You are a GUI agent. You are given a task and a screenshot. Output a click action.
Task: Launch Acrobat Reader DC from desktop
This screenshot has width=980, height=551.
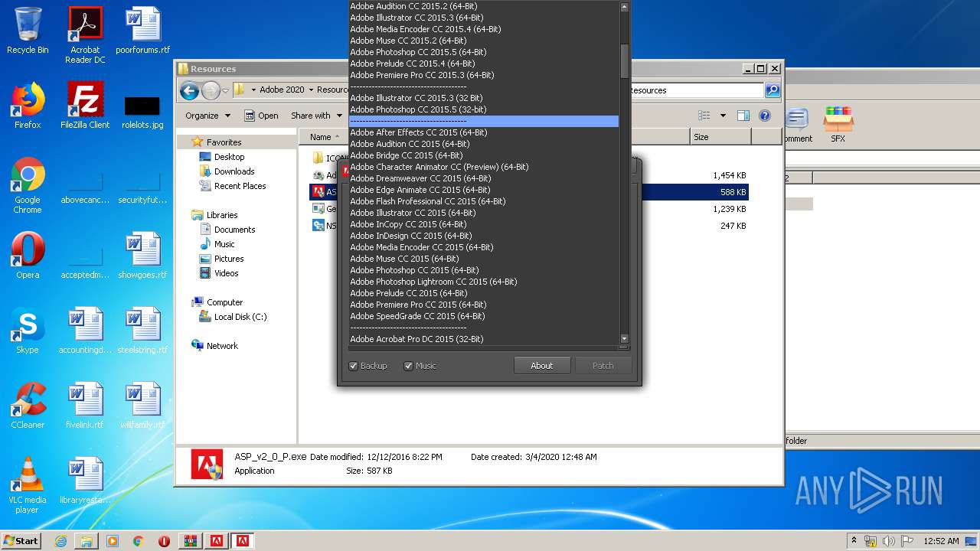[x=85, y=36]
